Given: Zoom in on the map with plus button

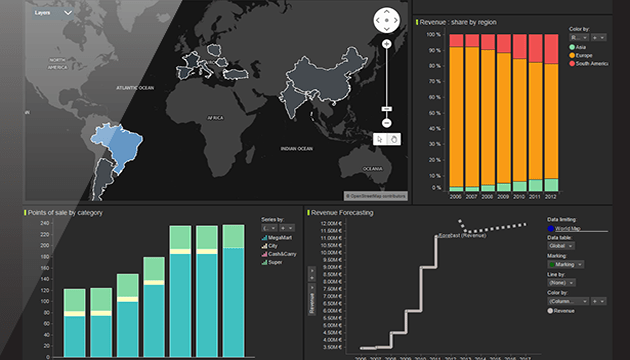Looking at the screenshot, I should click(387, 44).
